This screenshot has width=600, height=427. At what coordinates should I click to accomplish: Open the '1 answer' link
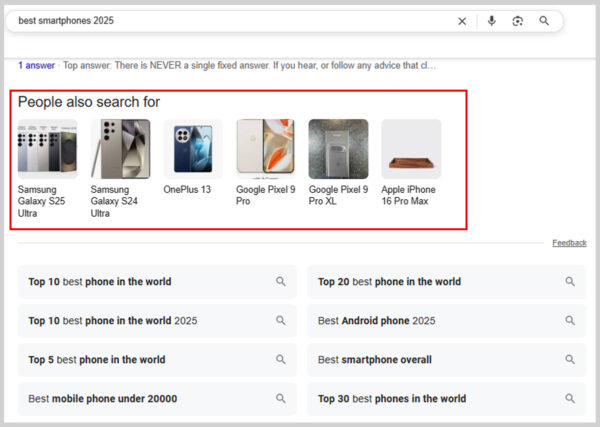pos(36,65)
